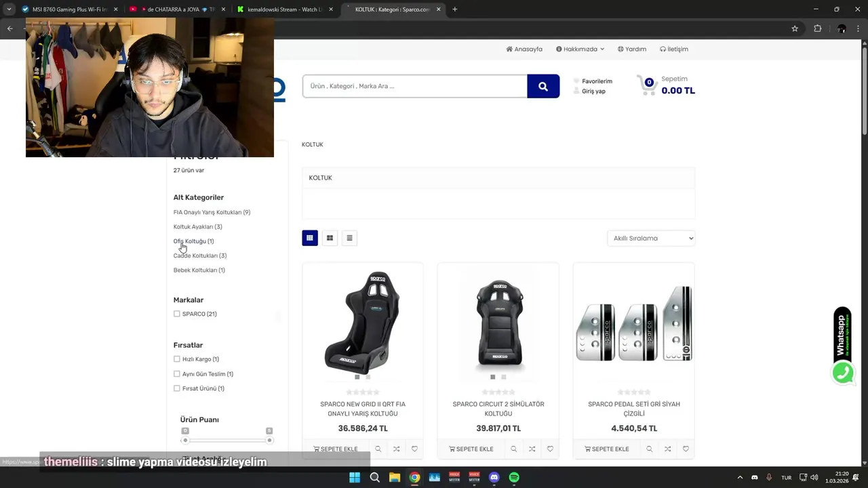Close the KOLTUK Sparco tab
The image size is (868, 488).
coord(439,9)
